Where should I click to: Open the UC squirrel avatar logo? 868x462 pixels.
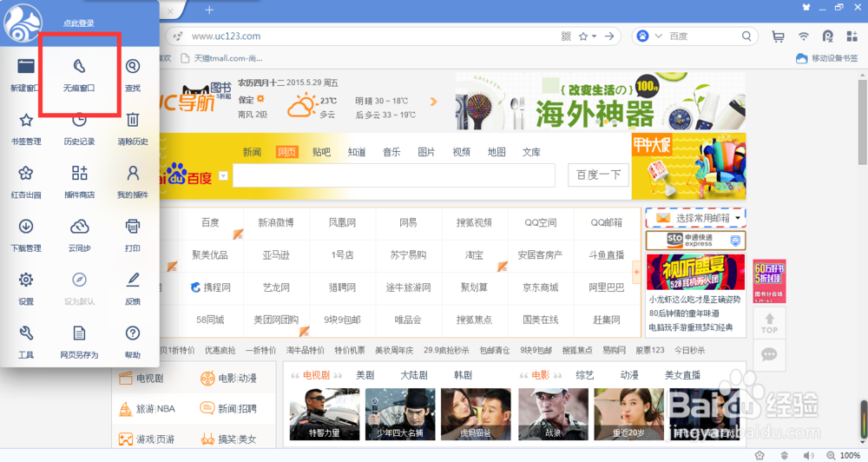click(23, 23)
